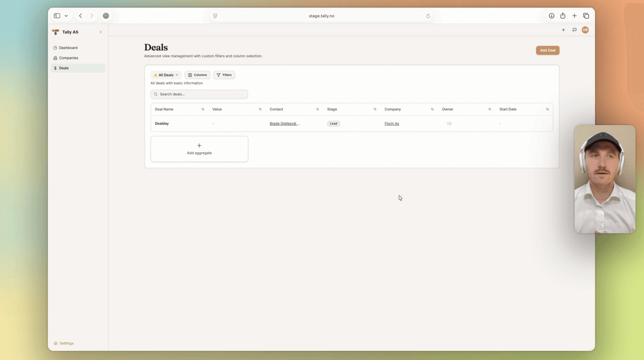The image size is (644, 360).
Task: Select Deals in the sidebar
Action: tap(78, 68)
